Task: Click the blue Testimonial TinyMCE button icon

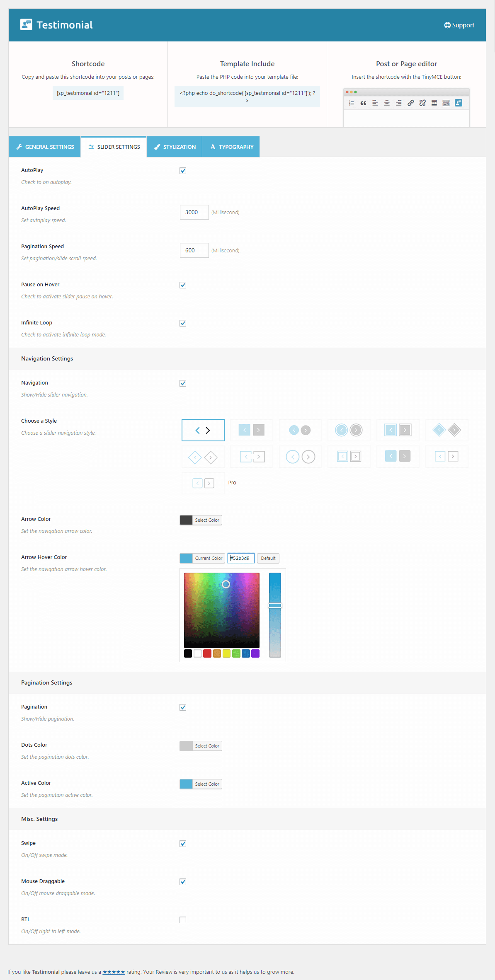Action: tap(459, 103)
